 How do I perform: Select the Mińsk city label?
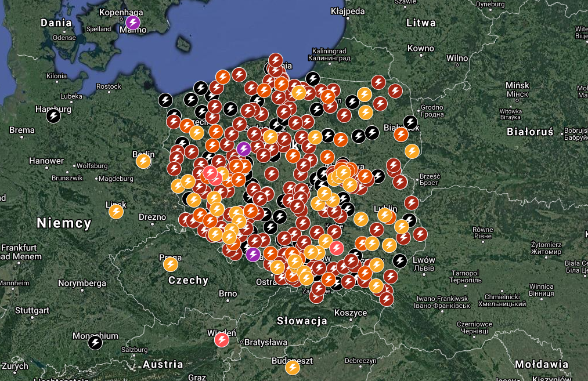pyautogui.click(x=517, y=85)
